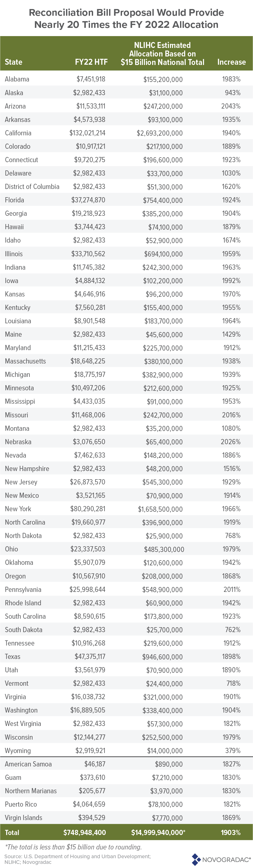The height and width of the screenshot is (868, 253).
Task: Select the District of Columbia row
Action: [x=32, y=187]
